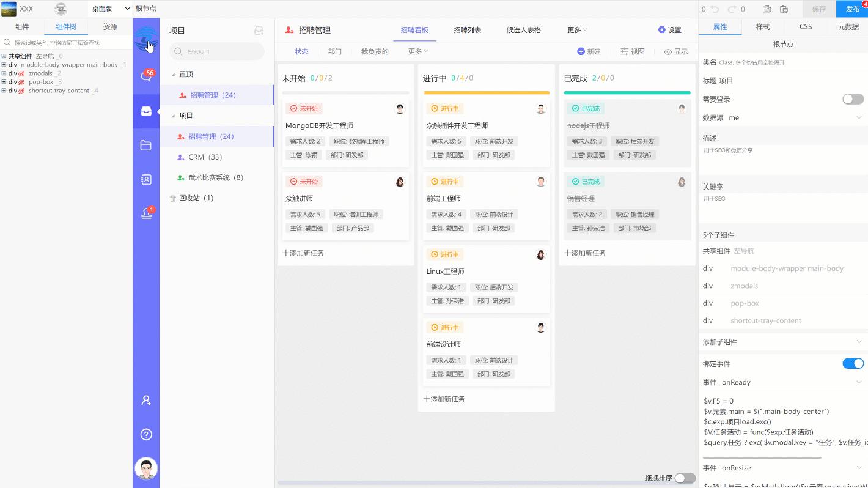Click the user avatar at sidebar bottom
Screen dimensions: 868x488
coord(146,469)
